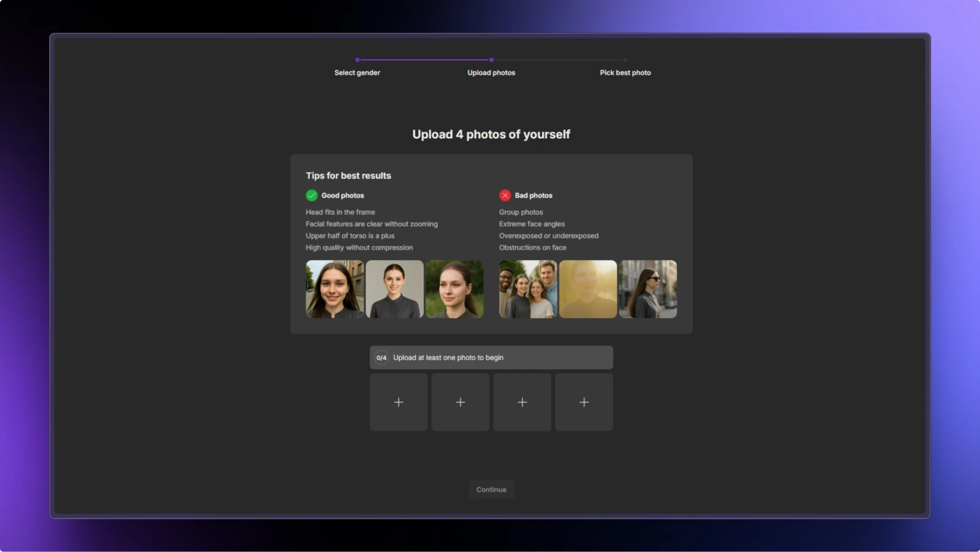Viewport: 980px width, 552px height.
Task: Open the bad example photo with sunglasses
Action: (648, 289)
